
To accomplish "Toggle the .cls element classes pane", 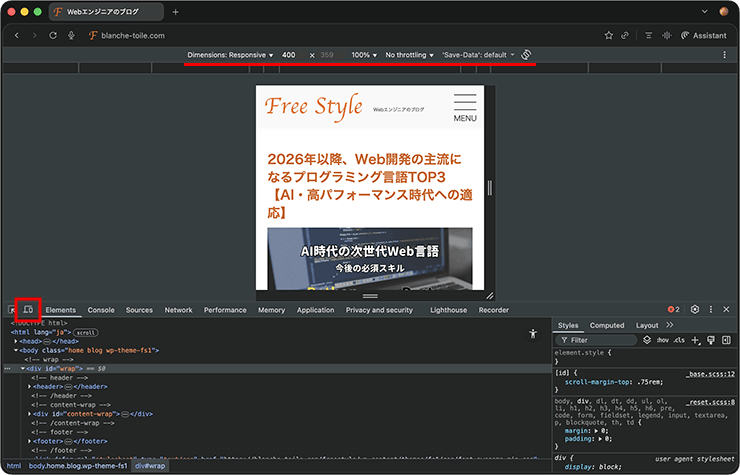I will (x=679, y=340).
